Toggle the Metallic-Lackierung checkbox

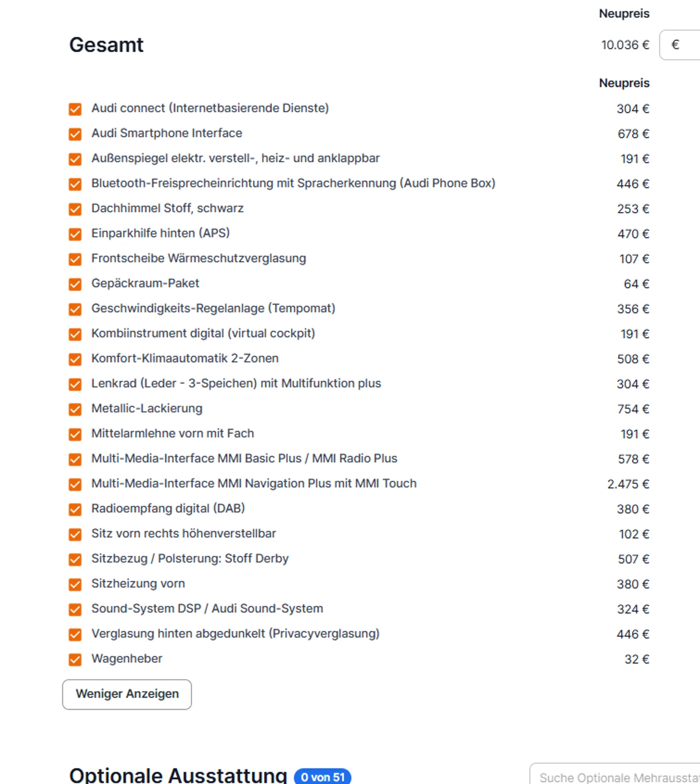[75, 410]
